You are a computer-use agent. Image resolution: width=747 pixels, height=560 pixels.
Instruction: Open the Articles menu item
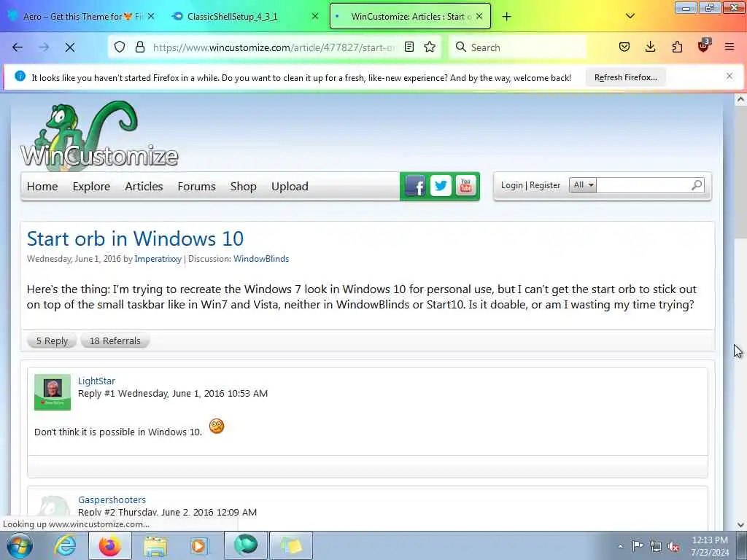pos(144,186)
